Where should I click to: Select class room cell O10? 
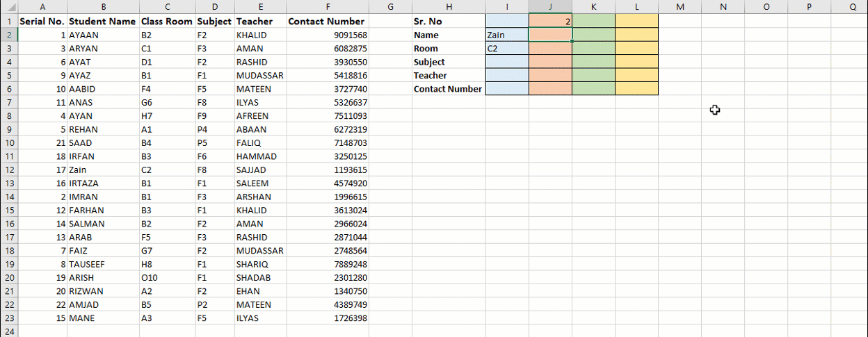167,277
